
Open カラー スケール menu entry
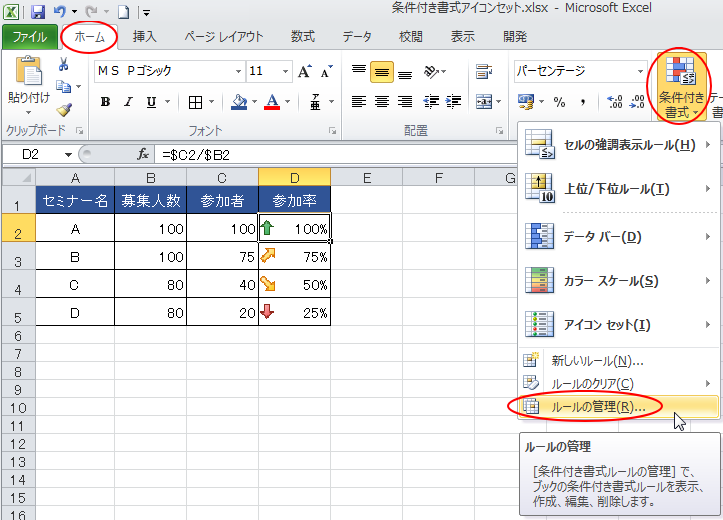click(618, 281)
